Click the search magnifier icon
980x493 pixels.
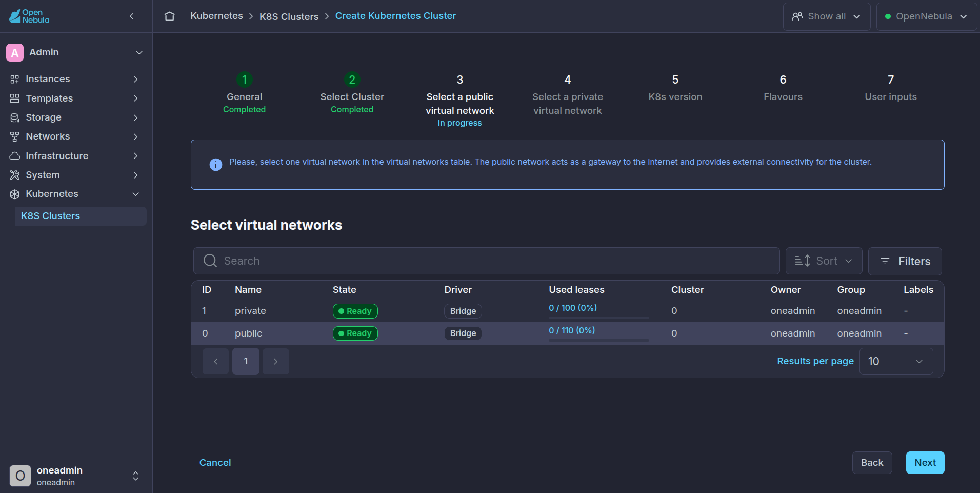210,261
